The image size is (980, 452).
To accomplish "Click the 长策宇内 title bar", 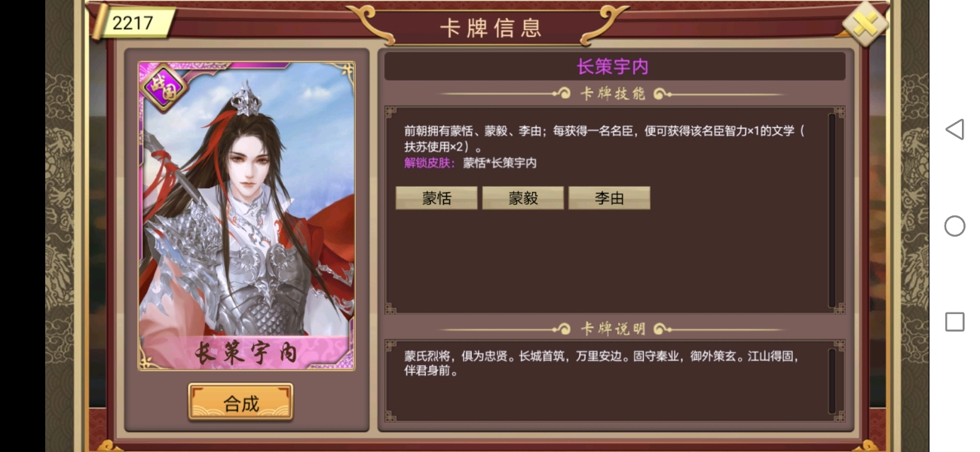I will click(614, 66).
